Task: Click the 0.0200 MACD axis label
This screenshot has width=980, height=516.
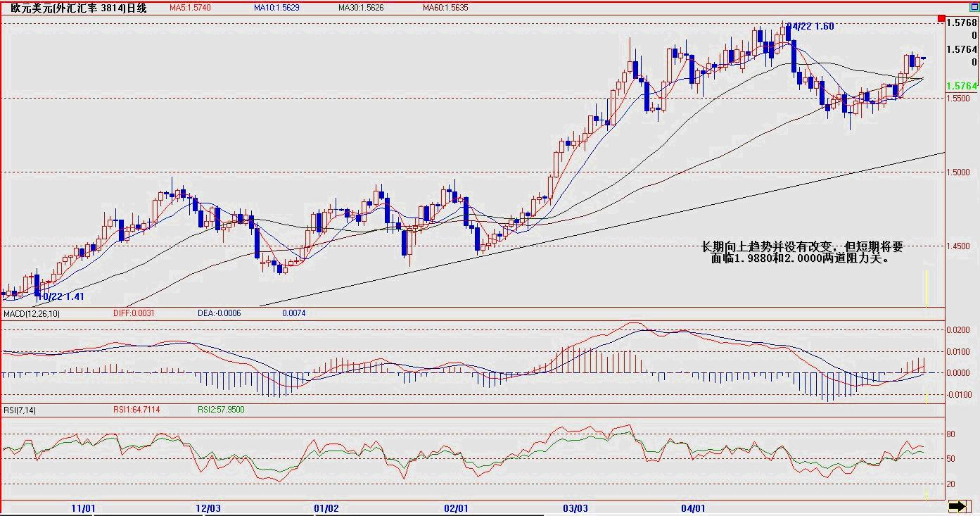Action: 960,330
